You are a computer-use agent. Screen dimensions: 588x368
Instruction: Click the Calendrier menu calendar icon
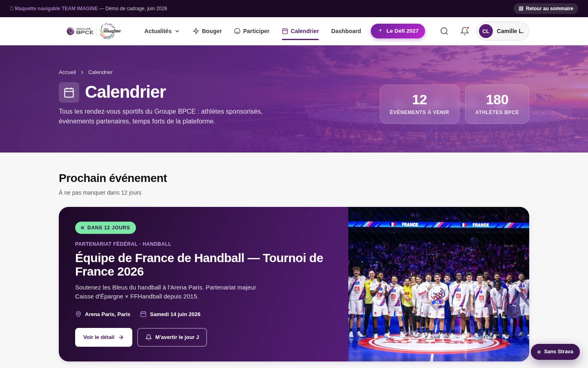[x=285, y=31]
